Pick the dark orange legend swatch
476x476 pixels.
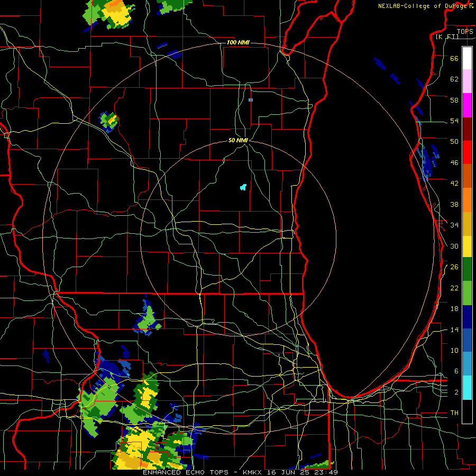coord(467,176)
